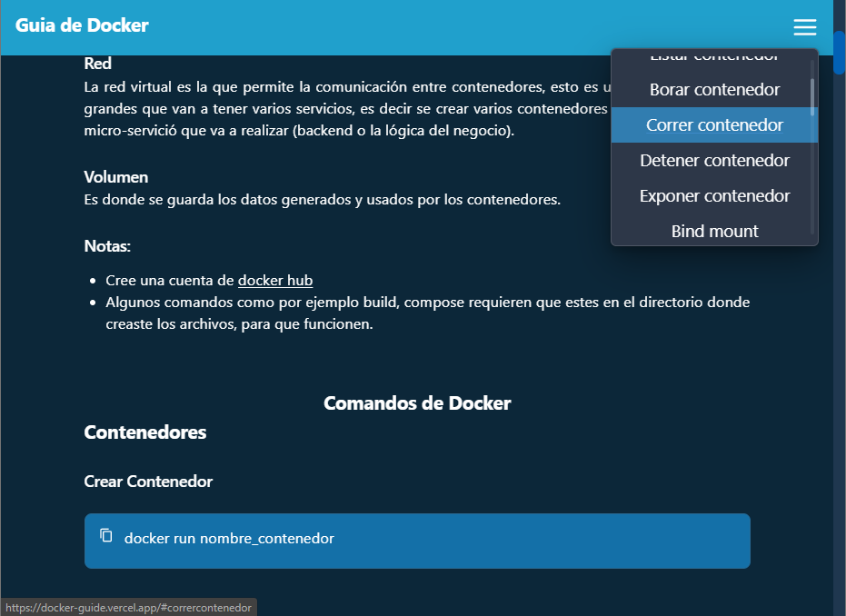
Task: Jump to Bind mount section
Action: [714, 231]
